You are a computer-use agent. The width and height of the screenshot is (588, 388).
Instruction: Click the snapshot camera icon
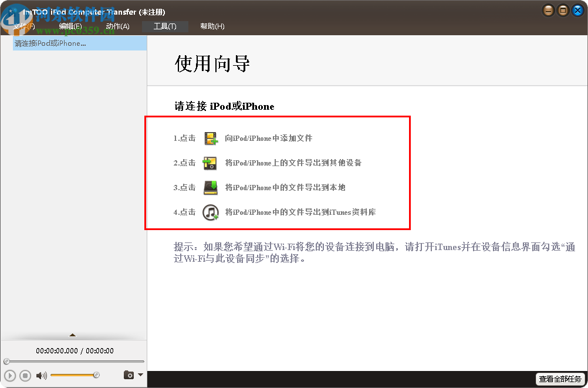pyautogui.click(x=129, y=375)
